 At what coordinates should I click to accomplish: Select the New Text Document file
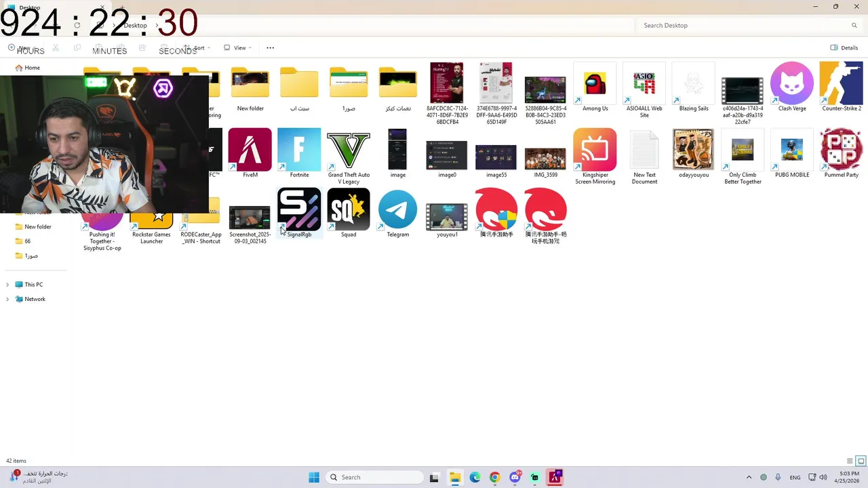tap(644, 149)
